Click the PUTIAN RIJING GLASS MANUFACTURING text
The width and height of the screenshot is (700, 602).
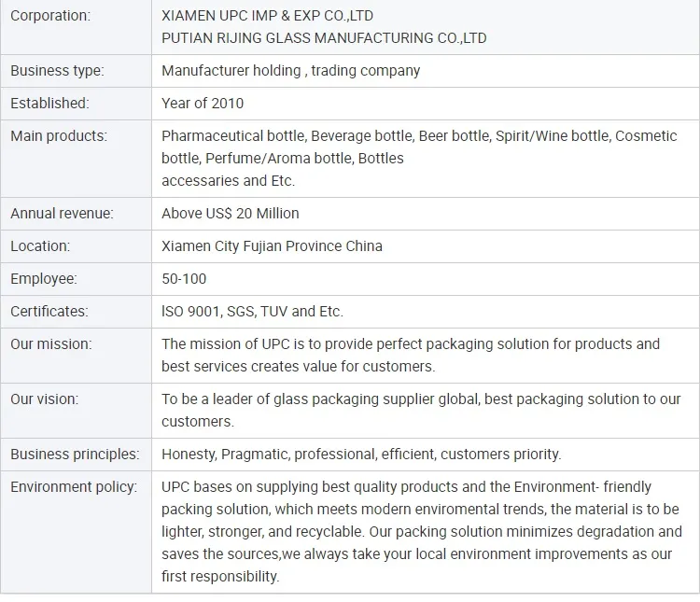tap(324, 38)
